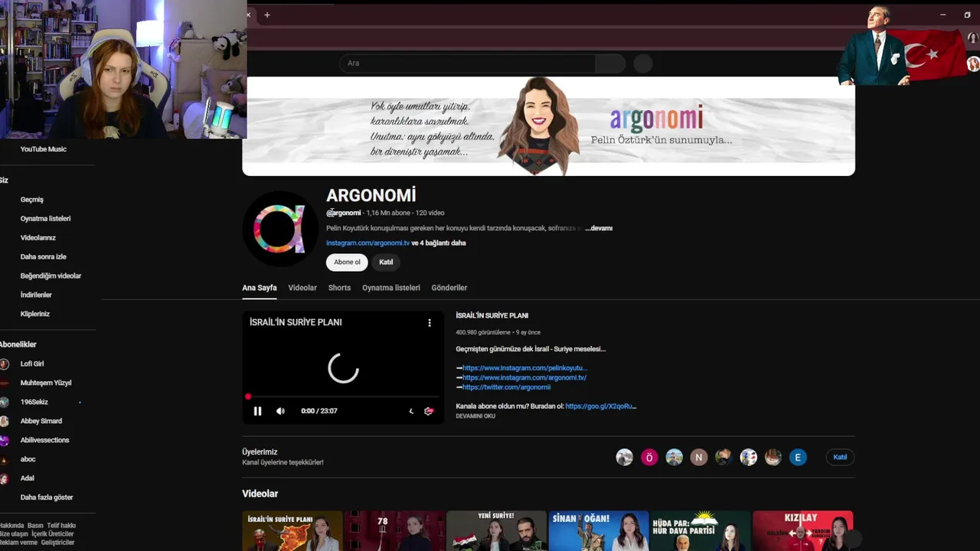The height and width of the screenshot is (551, 980).
Task: Open YouTube Music in the sidebar
Action: coord(44,149)
